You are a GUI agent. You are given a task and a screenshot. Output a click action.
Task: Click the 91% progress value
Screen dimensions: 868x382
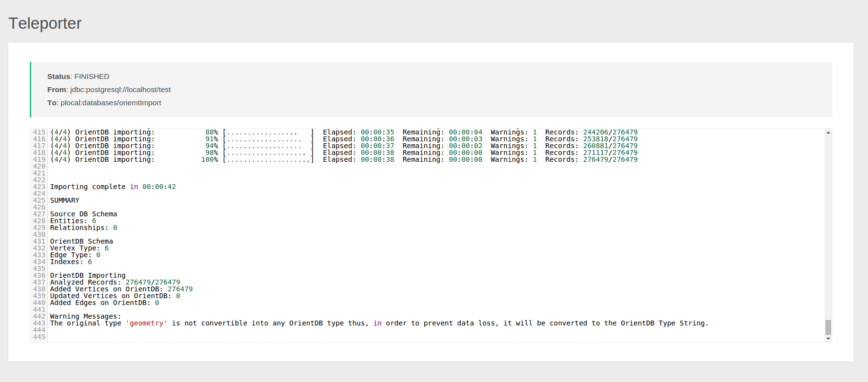pyautogui.click(x=212, y=139)
